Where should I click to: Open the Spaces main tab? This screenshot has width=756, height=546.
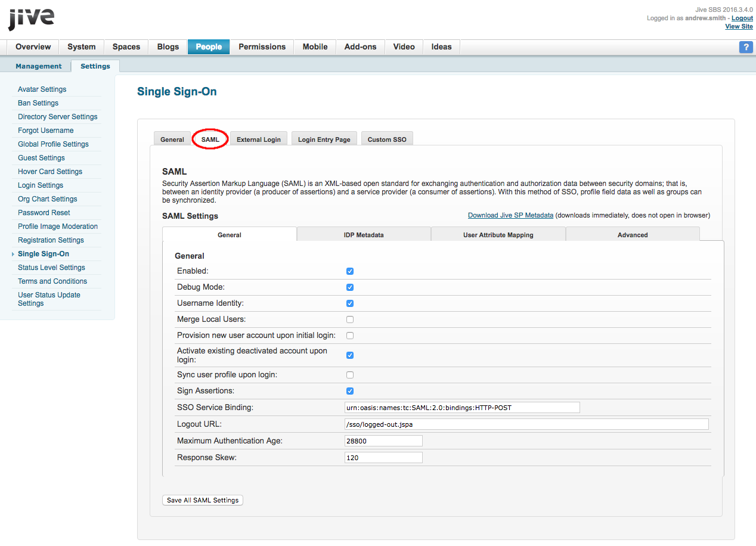coord(126,47)
